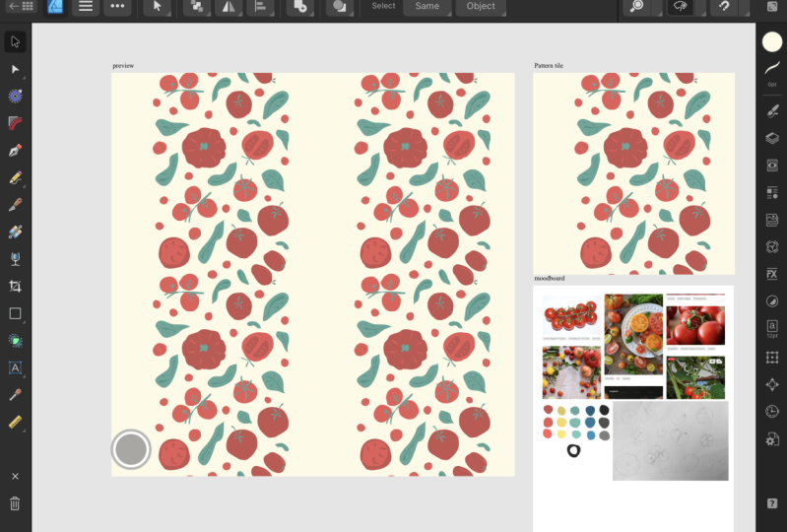Open the Stroke studio showing 0pt
The width and height of the screenshot is (787, 532).
click(772, 73)
